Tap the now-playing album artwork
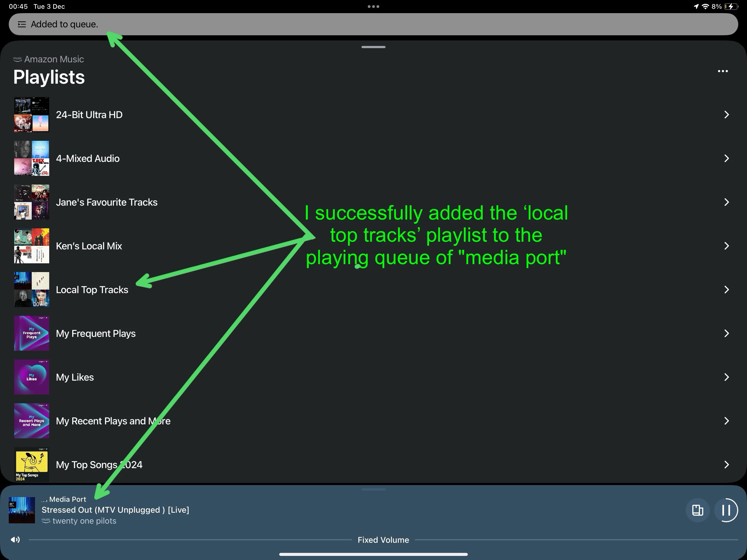 pos(22,510)
